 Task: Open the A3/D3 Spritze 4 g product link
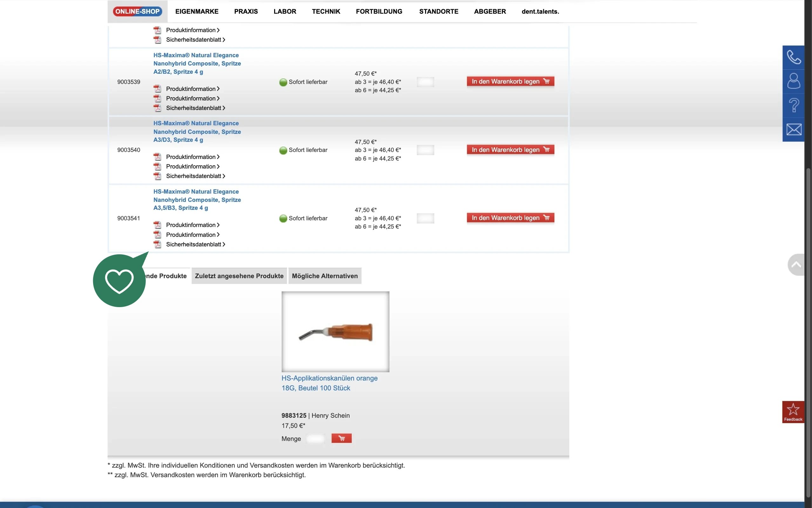(197, 132)
